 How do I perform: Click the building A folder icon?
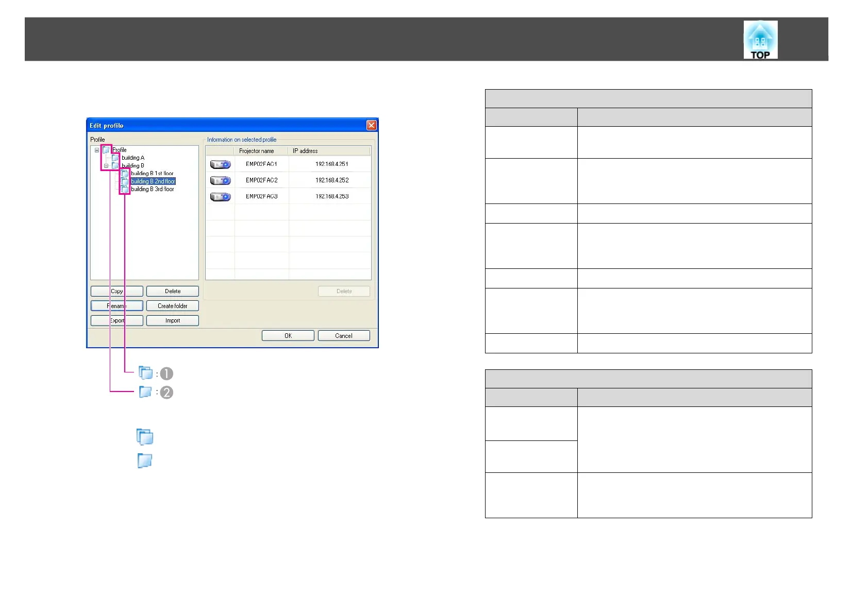click(x=115, y=158)
